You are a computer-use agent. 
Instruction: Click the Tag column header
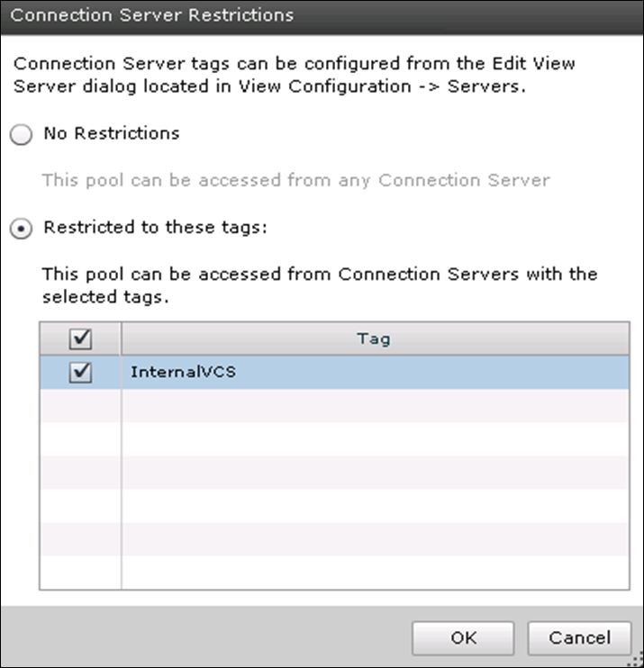pyautogui.click(x=374, y=339)
